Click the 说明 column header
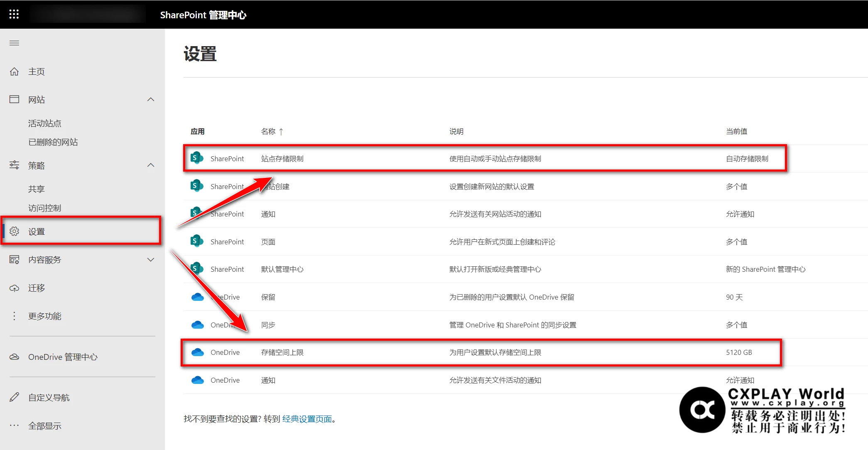868x450 pixels. pos(456,132)
